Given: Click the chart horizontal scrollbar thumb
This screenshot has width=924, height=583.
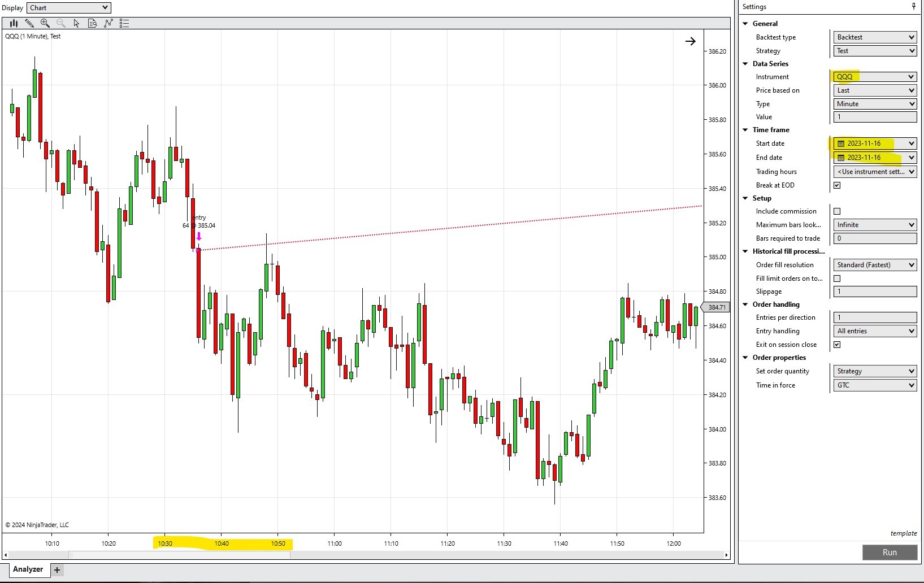Looking at the screenshot, I should 180,555.
